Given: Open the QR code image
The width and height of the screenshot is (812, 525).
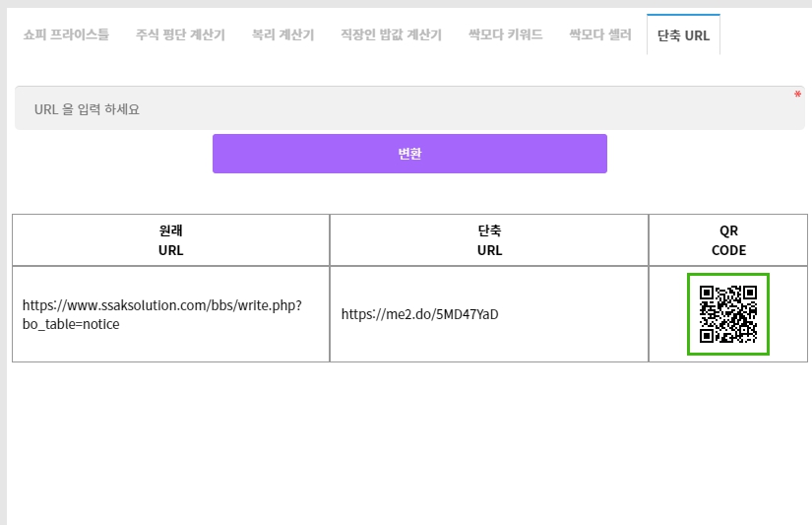Looking at the screenshot, I should [728, 314].
